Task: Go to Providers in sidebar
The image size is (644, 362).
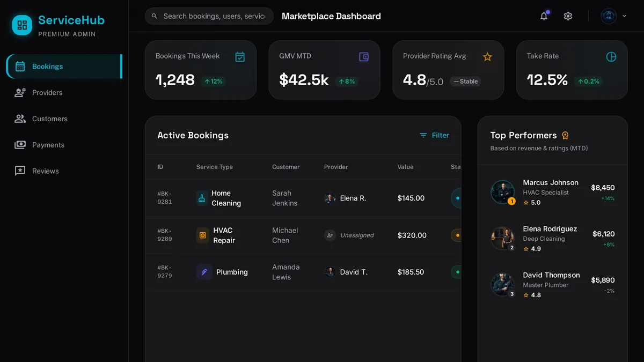Action: 64,93
